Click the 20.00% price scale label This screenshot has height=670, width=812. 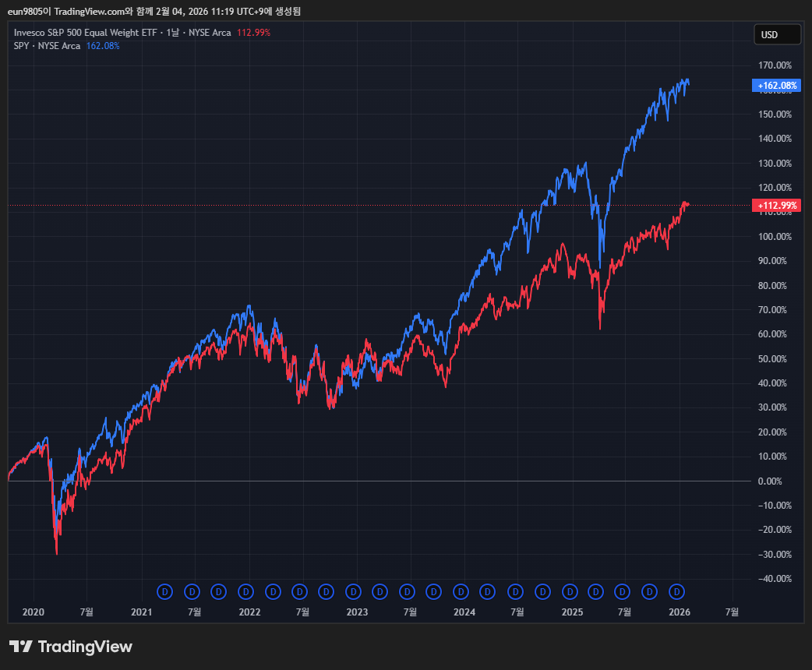tap(772, 432)
